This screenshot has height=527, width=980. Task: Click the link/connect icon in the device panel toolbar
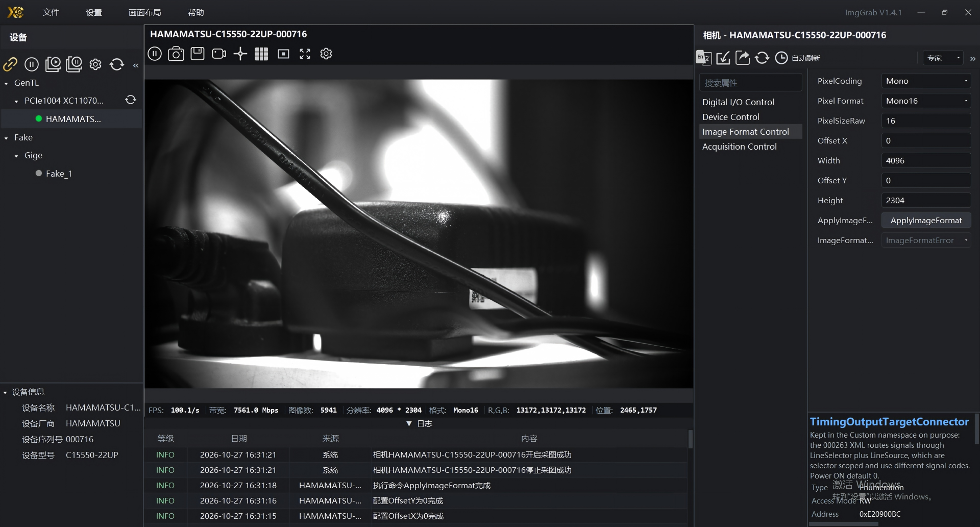click(10, 64)
